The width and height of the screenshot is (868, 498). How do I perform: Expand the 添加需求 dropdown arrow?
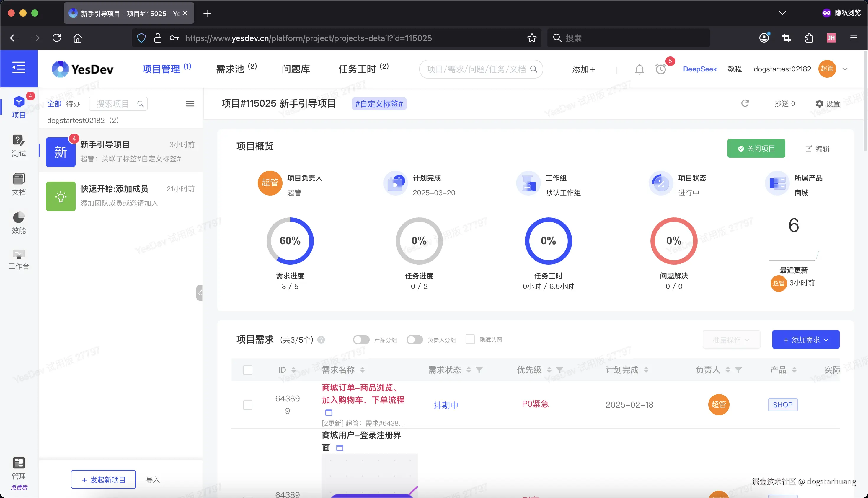coord(827,339)
